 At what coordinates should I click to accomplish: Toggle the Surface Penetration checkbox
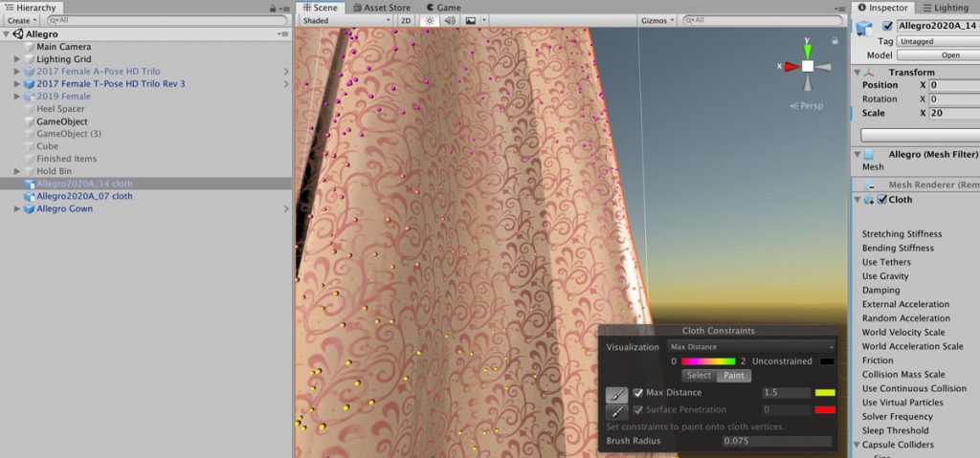point(638,410)
